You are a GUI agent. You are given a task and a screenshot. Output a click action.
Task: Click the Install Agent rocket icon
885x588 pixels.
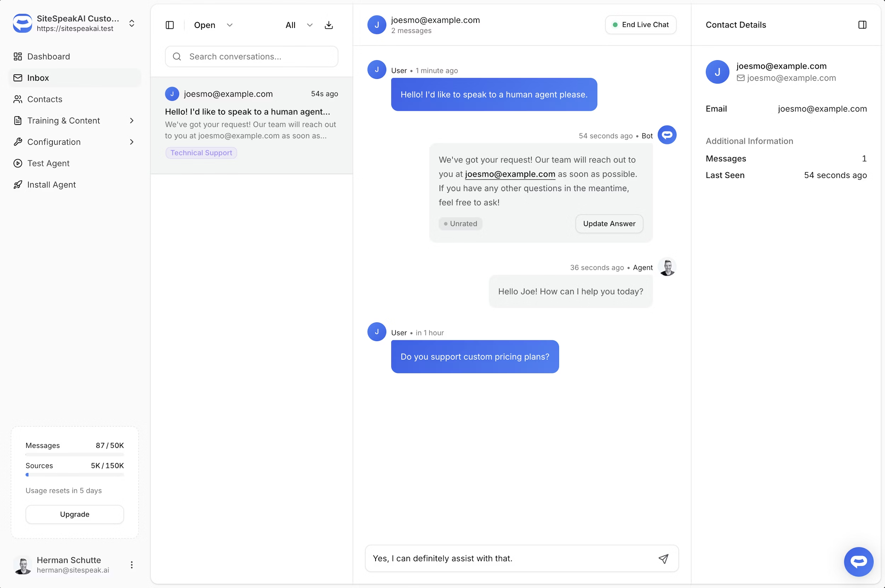tap(18, 184)
